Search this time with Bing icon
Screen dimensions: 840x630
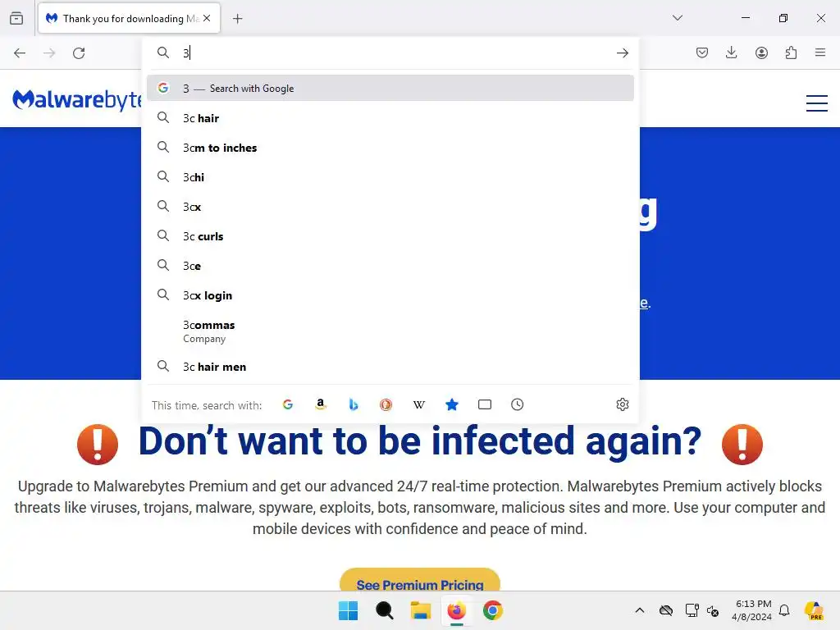353,404
